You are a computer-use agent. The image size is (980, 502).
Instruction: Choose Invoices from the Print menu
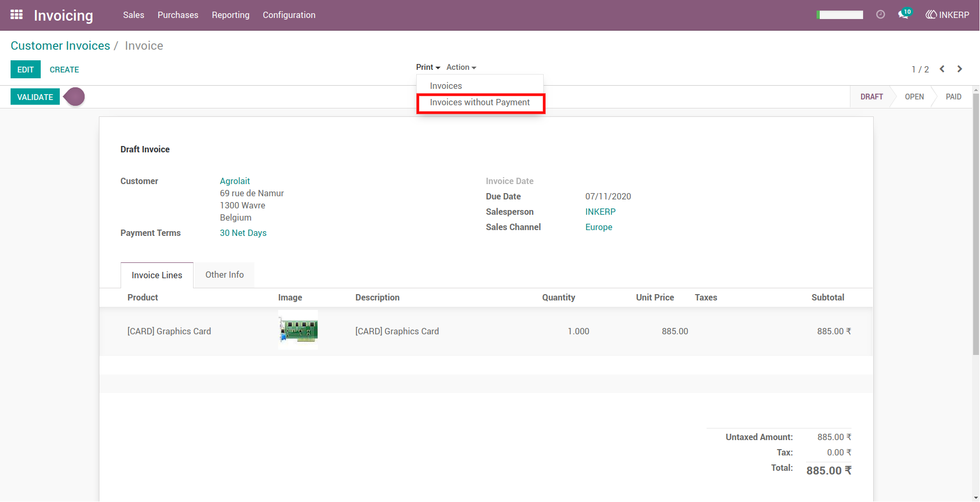[x=446, y=86]
